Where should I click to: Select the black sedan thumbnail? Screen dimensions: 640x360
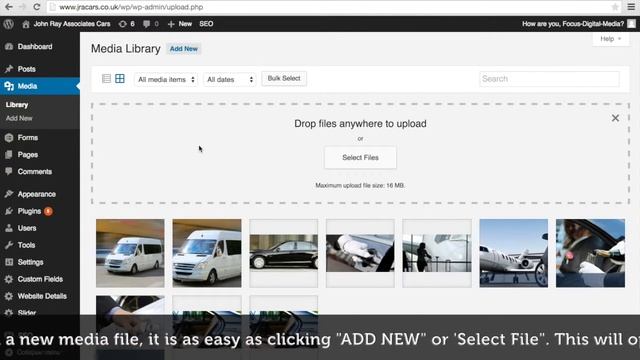(284, 253)
